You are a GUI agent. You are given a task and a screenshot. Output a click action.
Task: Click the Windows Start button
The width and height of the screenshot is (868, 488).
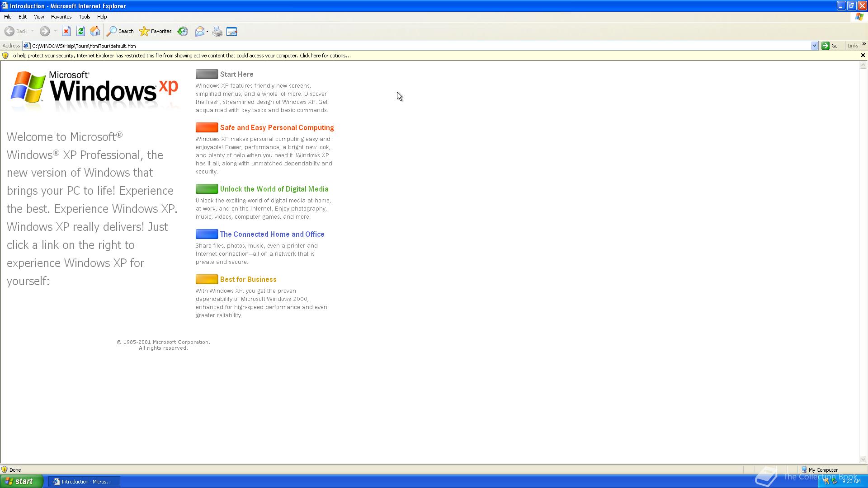coord(22,481)
